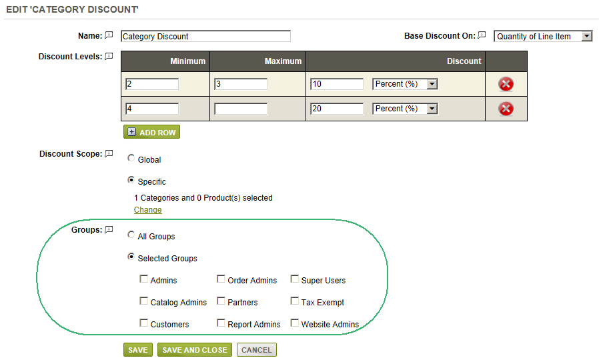Click help icon beside Groups label

109,229
